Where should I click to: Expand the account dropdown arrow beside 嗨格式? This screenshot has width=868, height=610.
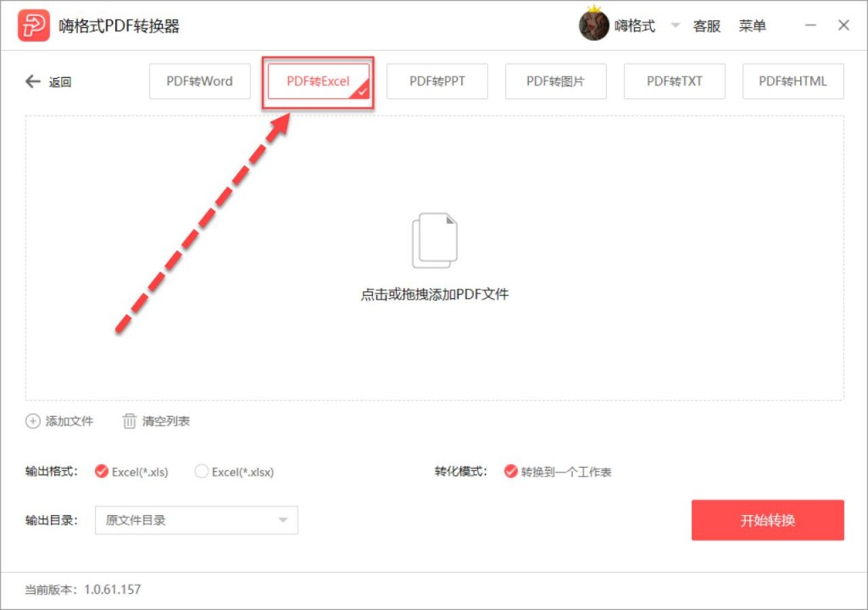coord(676,25)
